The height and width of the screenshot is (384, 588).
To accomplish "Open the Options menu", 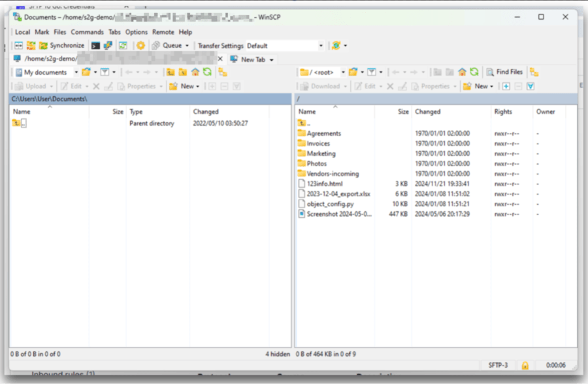I will coord(137,31).
